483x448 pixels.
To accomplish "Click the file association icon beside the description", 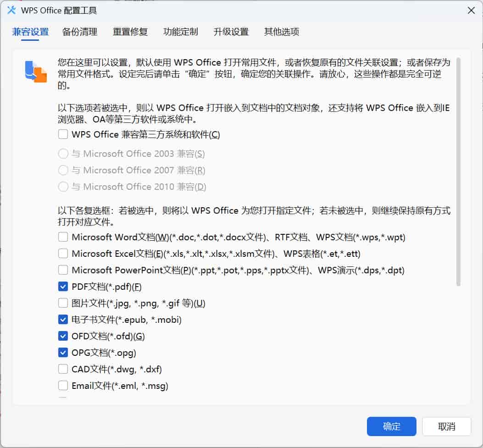I will point(36,72).
